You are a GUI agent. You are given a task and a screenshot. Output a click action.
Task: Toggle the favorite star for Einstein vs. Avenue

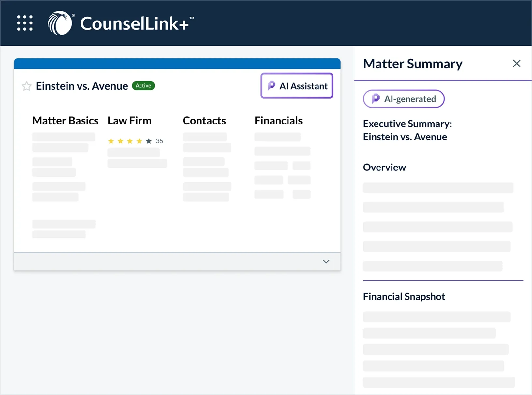26,86
